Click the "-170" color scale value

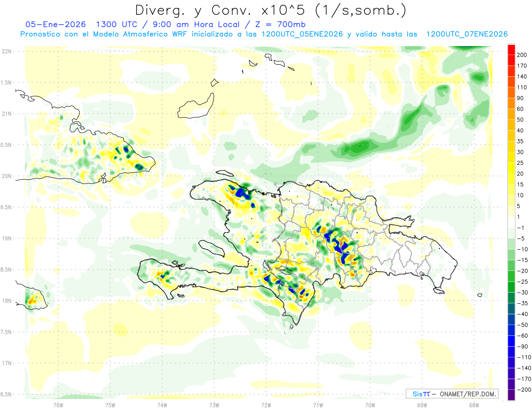(x=524, y=379)
